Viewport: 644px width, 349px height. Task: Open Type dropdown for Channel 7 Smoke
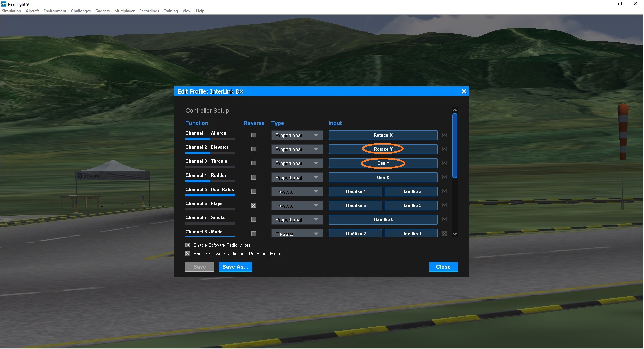[297, 220]
